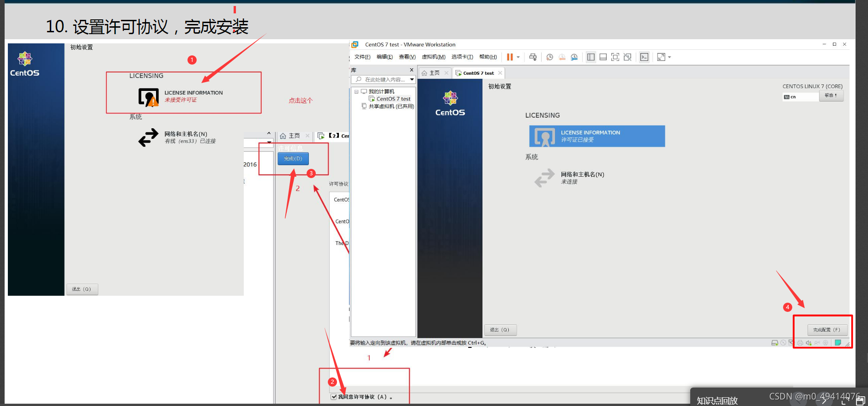
Task: Click the blue 完成(D) button
Action: 293,159
